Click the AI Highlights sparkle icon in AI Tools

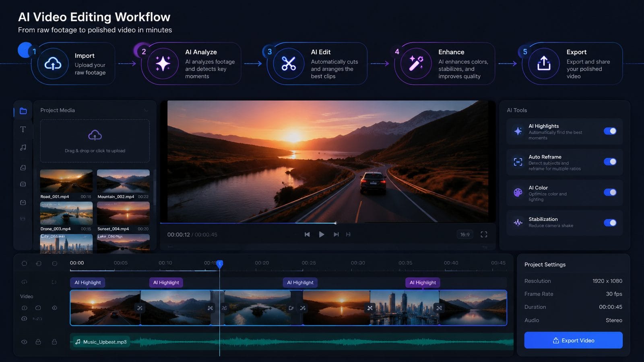point(518,131)
